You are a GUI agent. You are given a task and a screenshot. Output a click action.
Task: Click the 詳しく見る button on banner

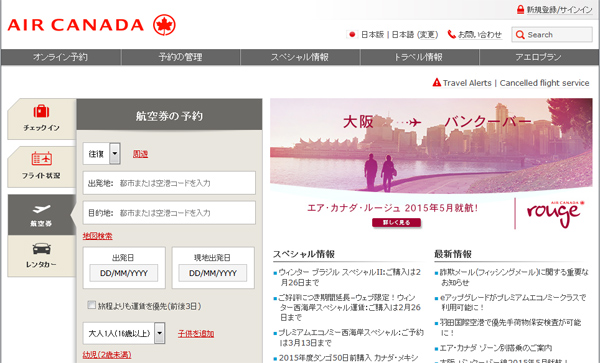point(396,222)
